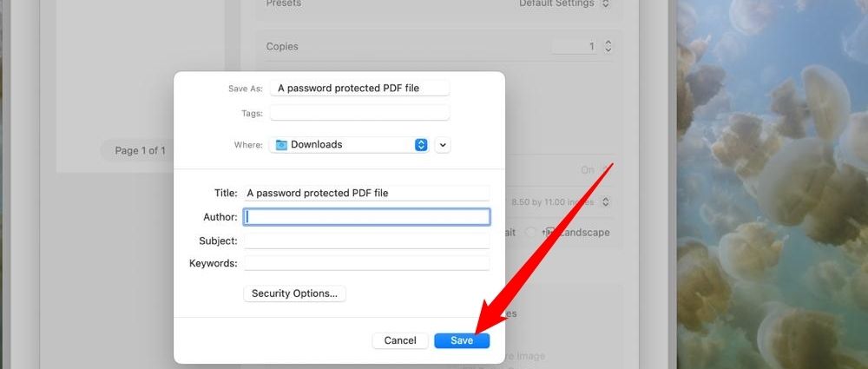Click the Page 1 of 1 indicator
This screenshot has width=868, height=369.
pyautogui.click(x=140, y=150)
